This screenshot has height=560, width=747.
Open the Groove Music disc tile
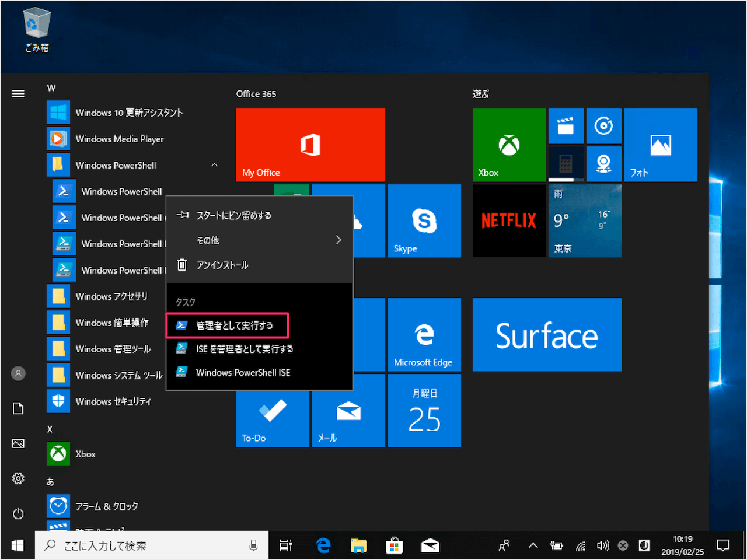pyautogui.click(x=603, y=126)
